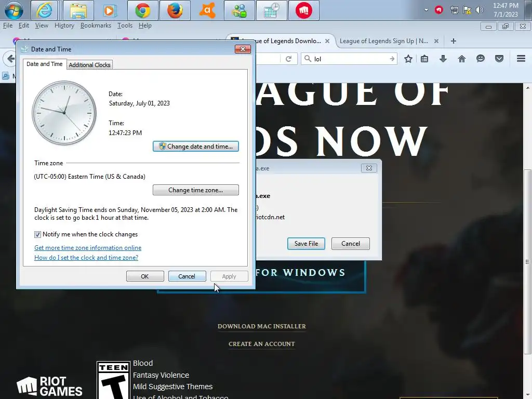Screen dimensions: 532x399
Task: Open Get more time zone information online
Action: coord(88,248)
